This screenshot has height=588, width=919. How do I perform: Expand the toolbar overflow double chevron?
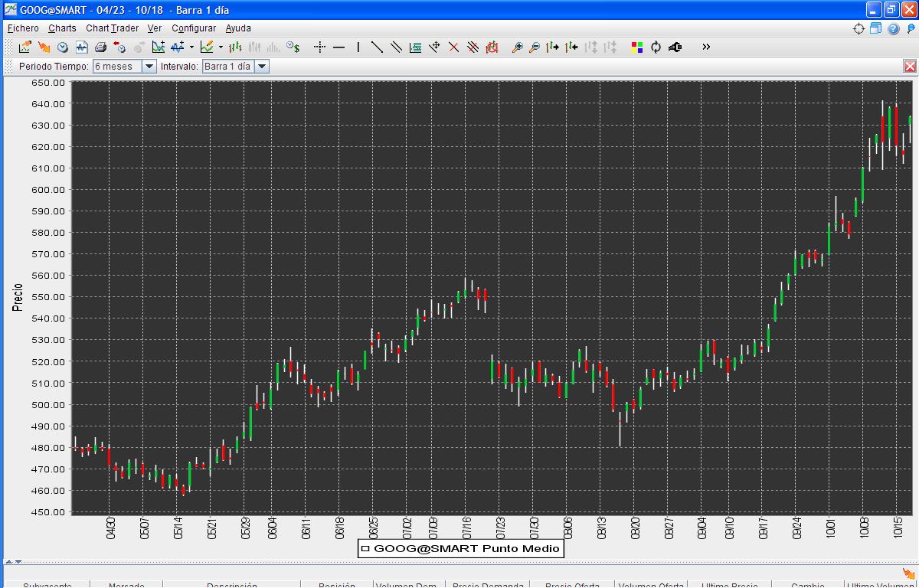(x=706, y=47)
